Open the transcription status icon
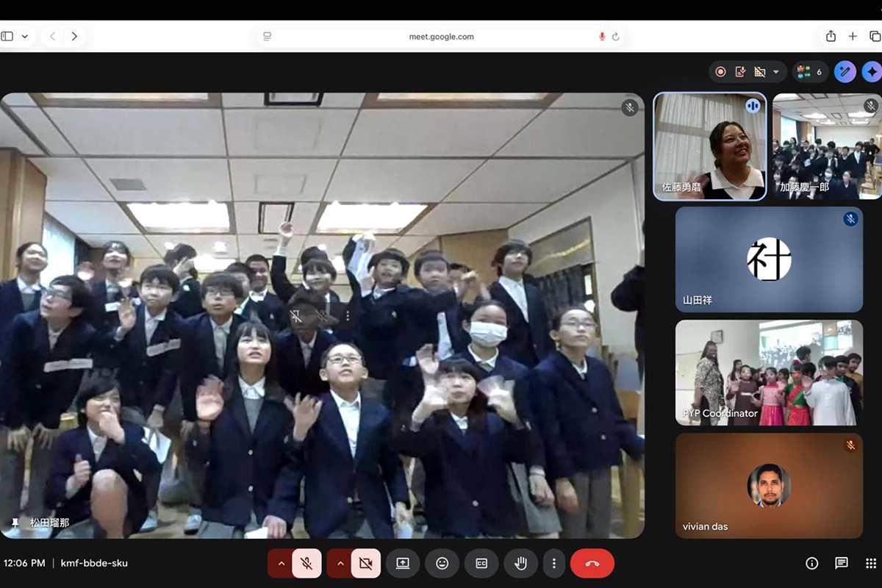The image size is (882, 588). pos(740,71)
